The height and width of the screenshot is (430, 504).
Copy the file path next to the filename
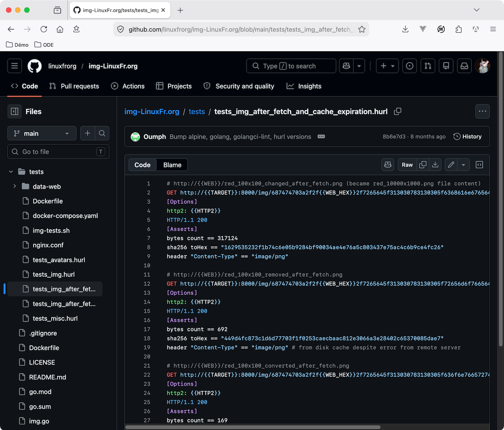point(397,111)
